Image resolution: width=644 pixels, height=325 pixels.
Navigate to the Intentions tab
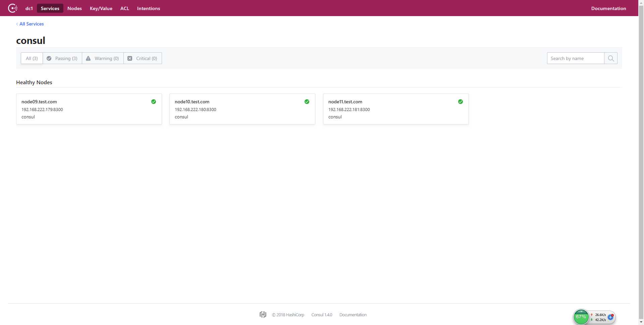(149, 8)
